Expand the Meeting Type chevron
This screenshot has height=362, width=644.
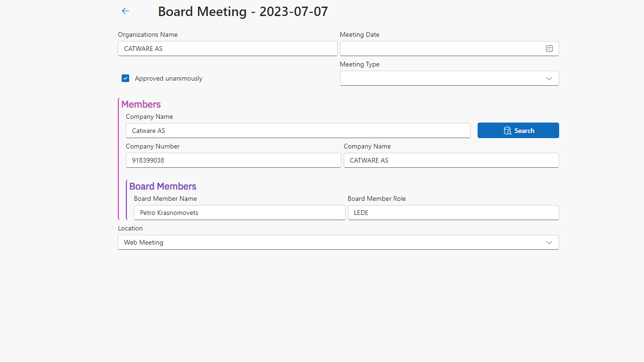tap(549, 78)
